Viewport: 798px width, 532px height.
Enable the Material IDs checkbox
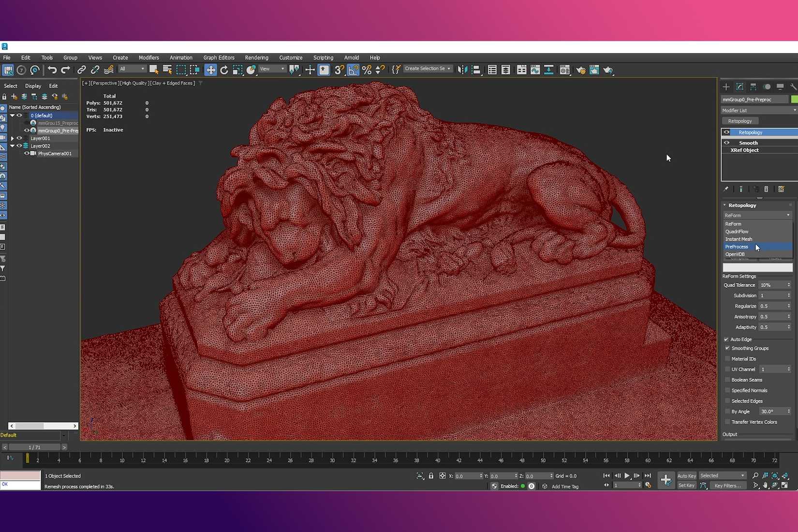[x=727, y=359]
